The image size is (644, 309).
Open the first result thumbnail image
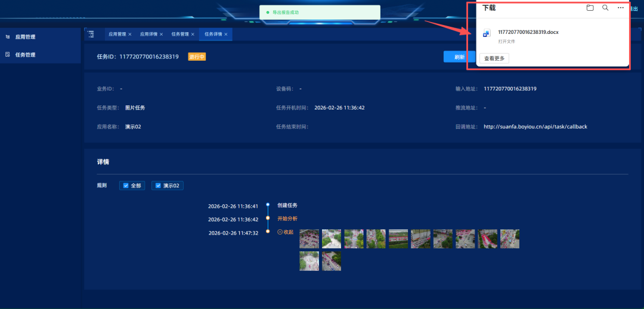309,239
